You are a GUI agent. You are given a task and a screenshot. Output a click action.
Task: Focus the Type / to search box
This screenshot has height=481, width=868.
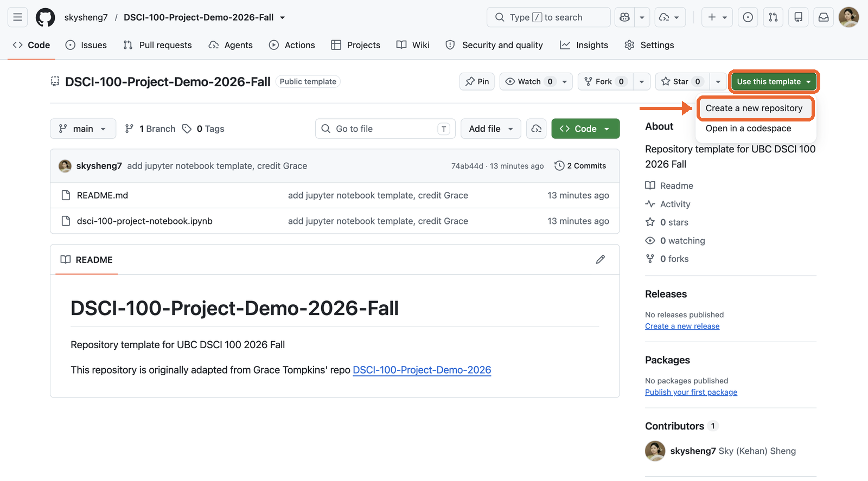point(548,17)
